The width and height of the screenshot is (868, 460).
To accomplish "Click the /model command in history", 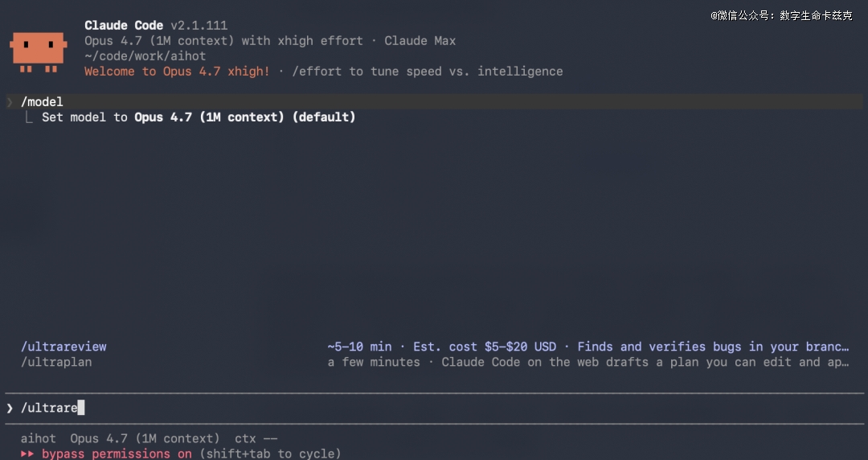I will (x=42, y=102).
